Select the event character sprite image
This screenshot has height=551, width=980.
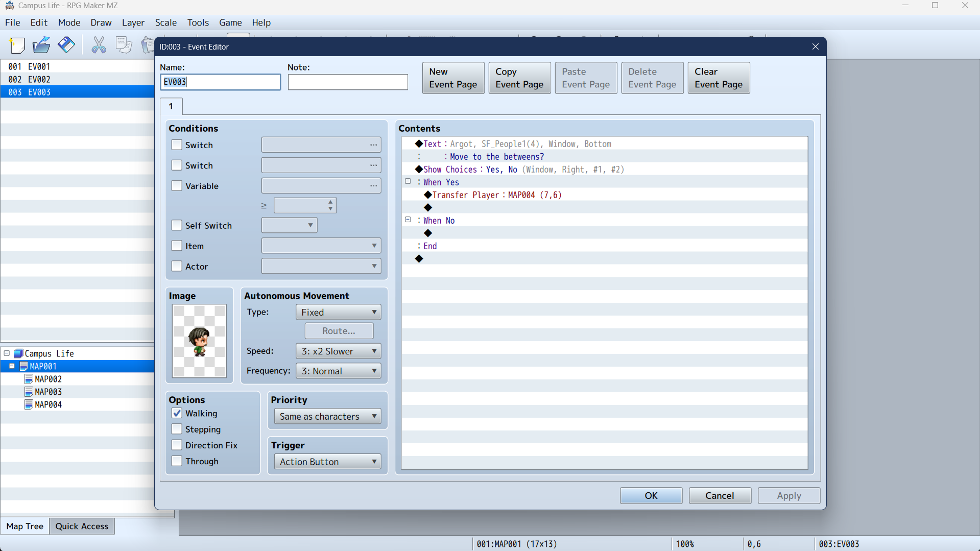click(199, 341)
